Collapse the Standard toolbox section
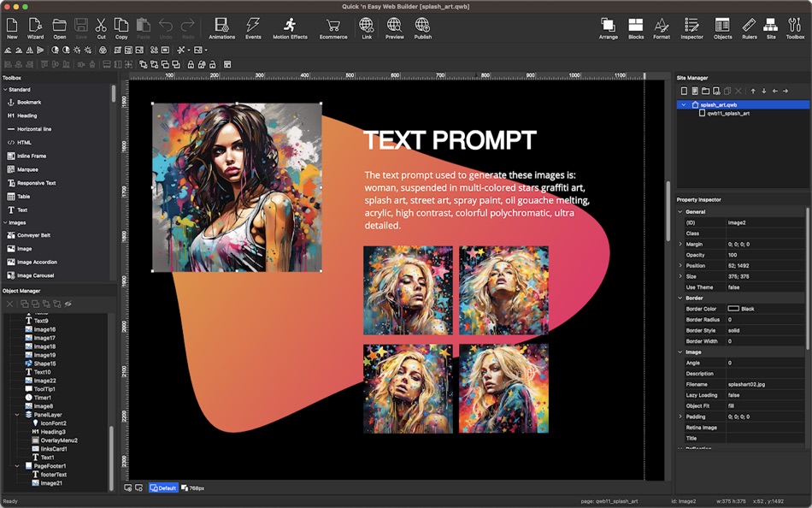 pos(6,90)
